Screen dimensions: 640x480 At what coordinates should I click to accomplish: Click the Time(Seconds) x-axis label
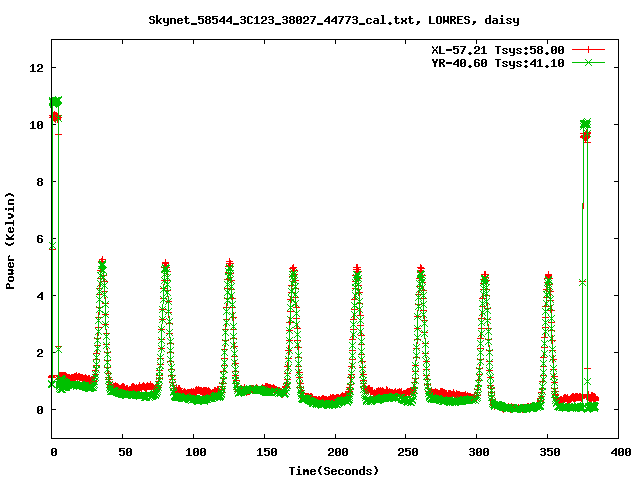click(334, 471)
